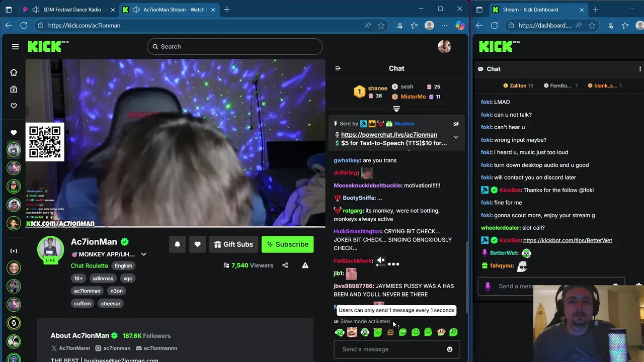Insert the last green emote in row
Screen dimensions: 644x362
click(x=453, y=332)
